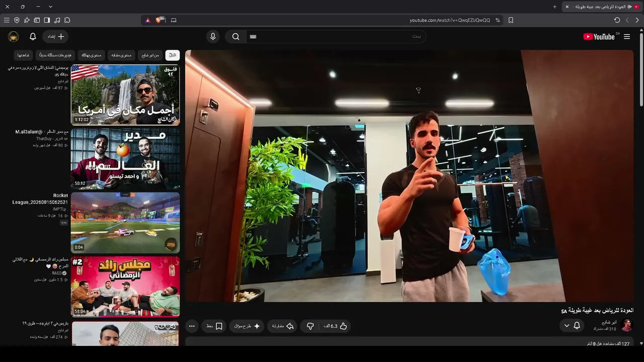The width and height of the screenshot is (644, 362).
Task: Open the YouTube guide hamburger menu
Action: coord(627,37)
